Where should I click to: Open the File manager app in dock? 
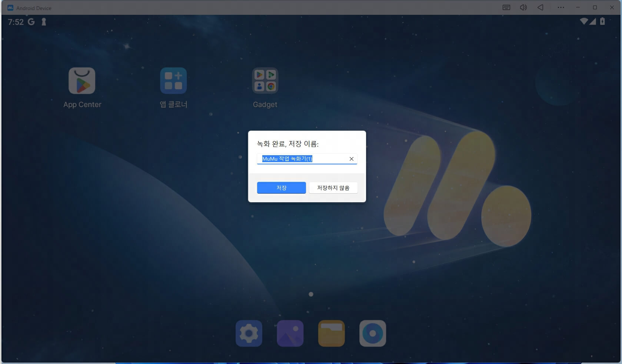pos(331,333)
